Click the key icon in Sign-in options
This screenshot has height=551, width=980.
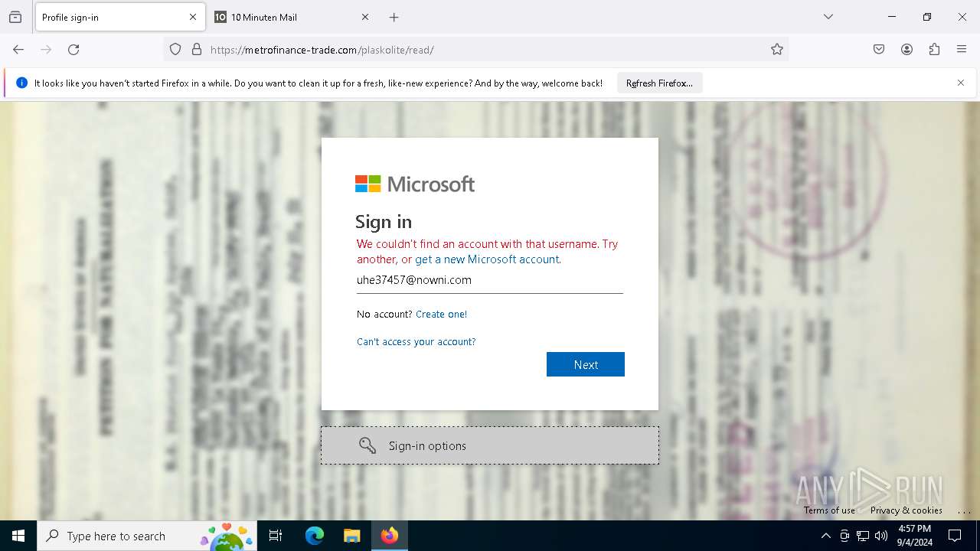pos(367,445)
